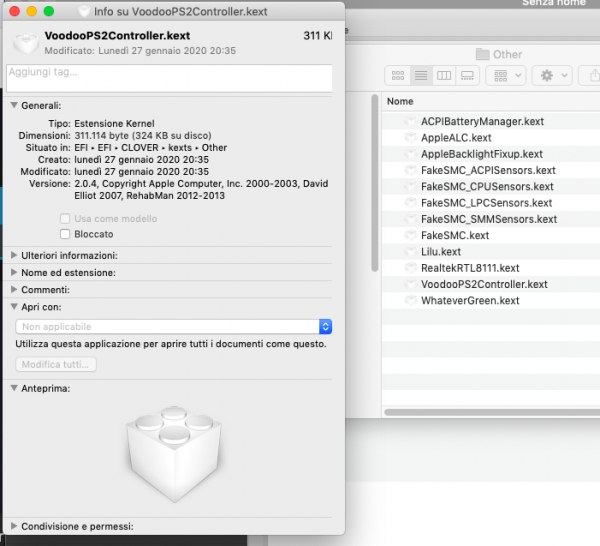Expand the Condivisione e permessi section
This screenshot has height=546, width=600.
coord(14,526)
